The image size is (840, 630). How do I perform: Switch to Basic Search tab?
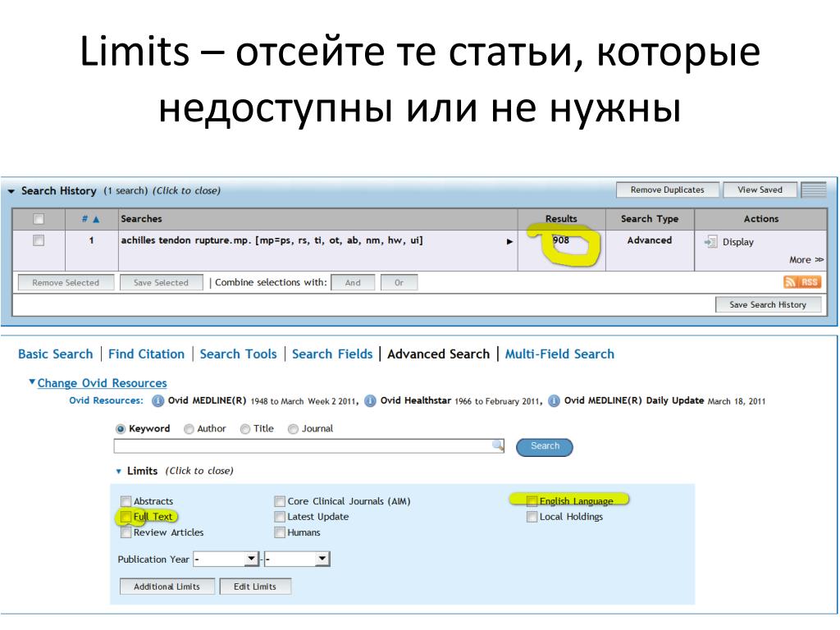point(56,354)
